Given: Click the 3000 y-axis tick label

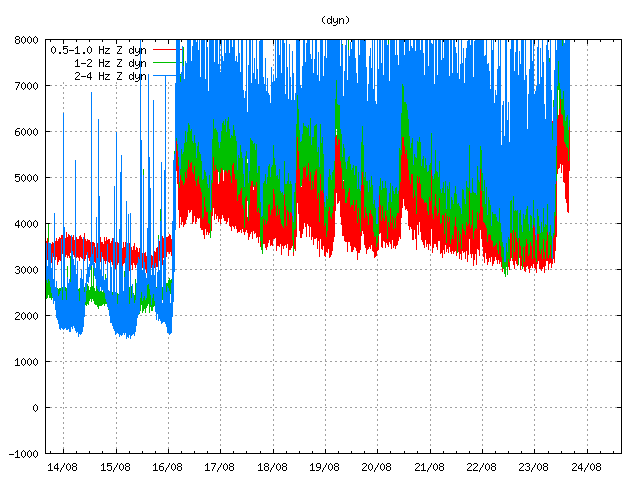Looking at the screenshot, I should click(25, 270).
